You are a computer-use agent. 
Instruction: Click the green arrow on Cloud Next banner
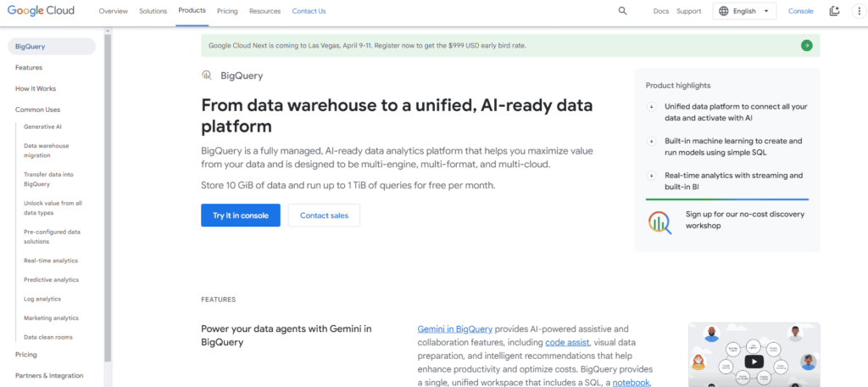tap(807, 46)
